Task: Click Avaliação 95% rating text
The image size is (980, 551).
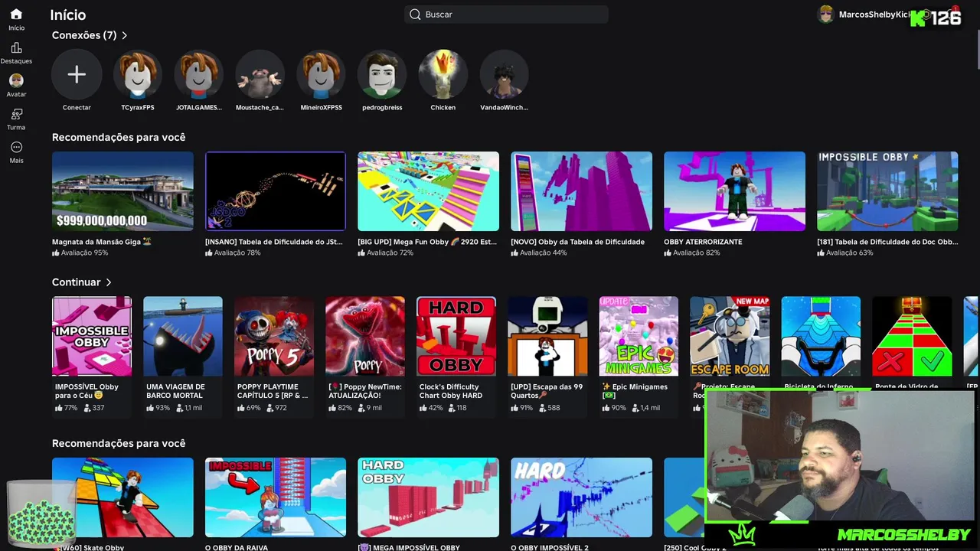Action: tap(84, 253)
